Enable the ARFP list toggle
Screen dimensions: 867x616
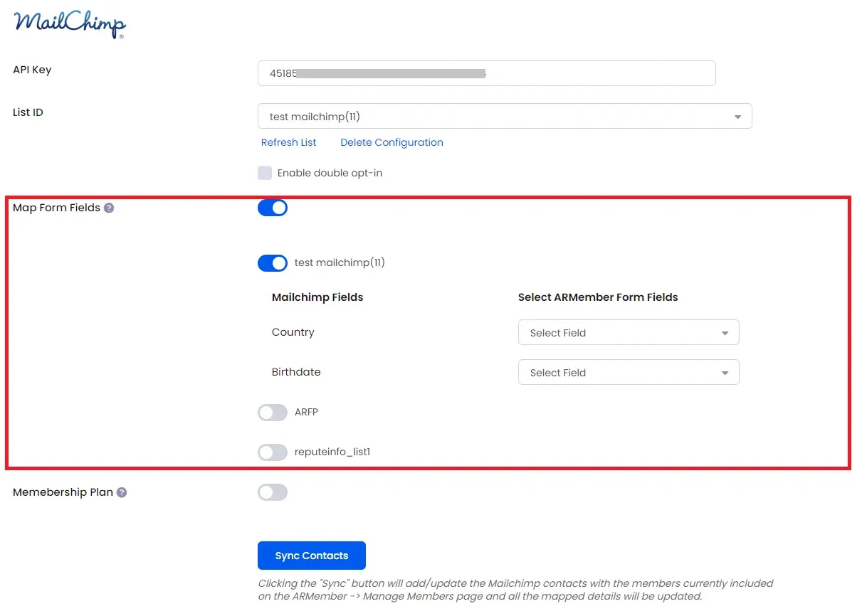tap(273, 413)
